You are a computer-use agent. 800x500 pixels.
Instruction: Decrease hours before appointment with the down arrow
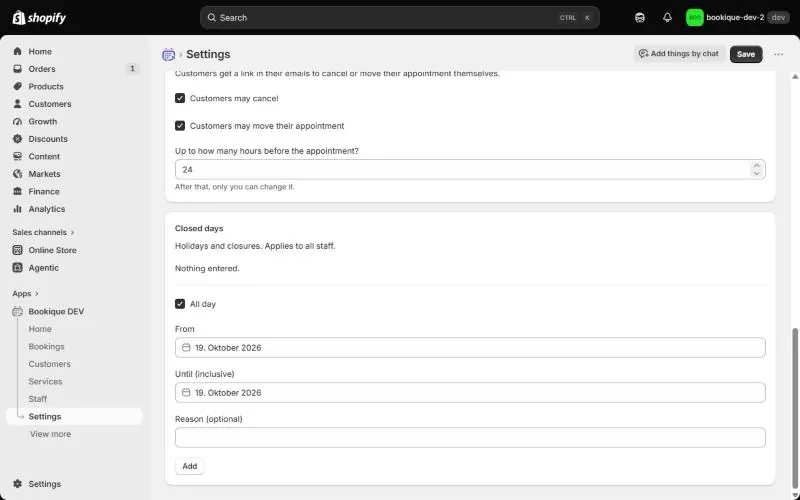tap(757, 173)
